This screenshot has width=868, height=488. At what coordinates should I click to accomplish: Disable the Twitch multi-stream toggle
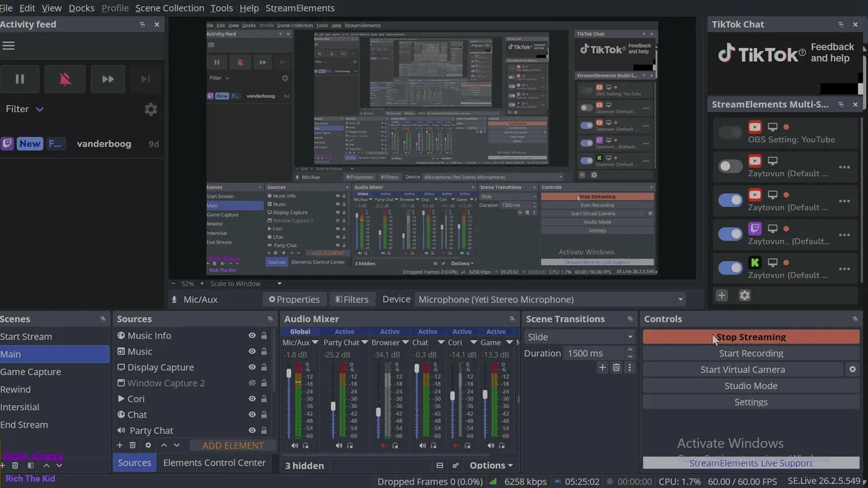(x=730, y=234)
